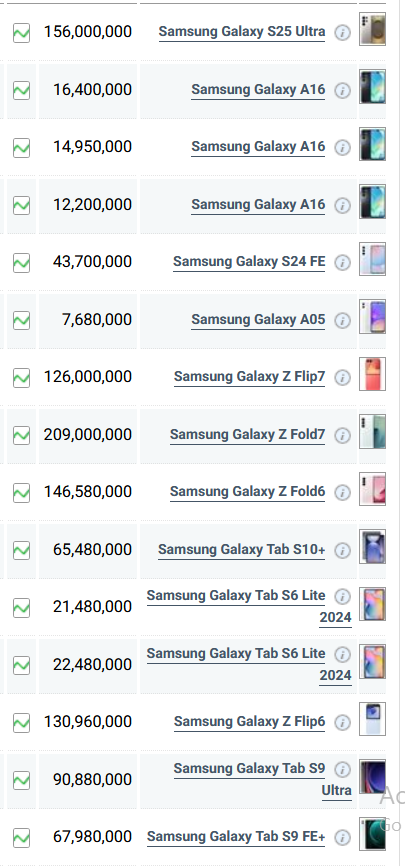Open Samsung Galaxy Tab S9 FE+ link

236,837
